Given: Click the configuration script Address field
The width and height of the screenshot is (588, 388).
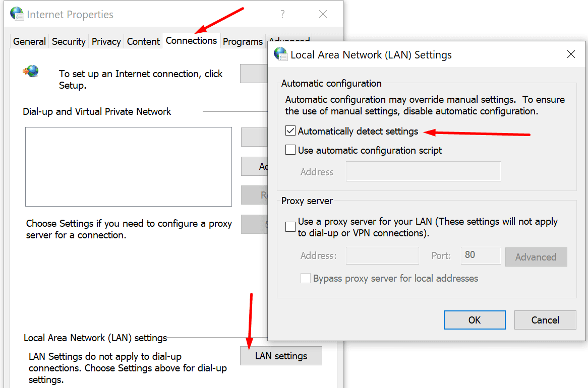Looking at the screenshot, I should [424, 171].
